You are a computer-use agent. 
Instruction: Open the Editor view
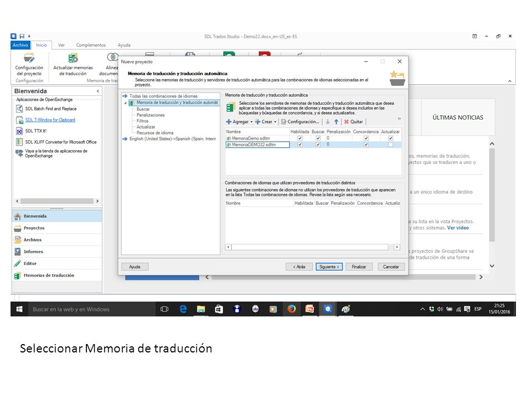pyautogui.click(x=57, y=264)
